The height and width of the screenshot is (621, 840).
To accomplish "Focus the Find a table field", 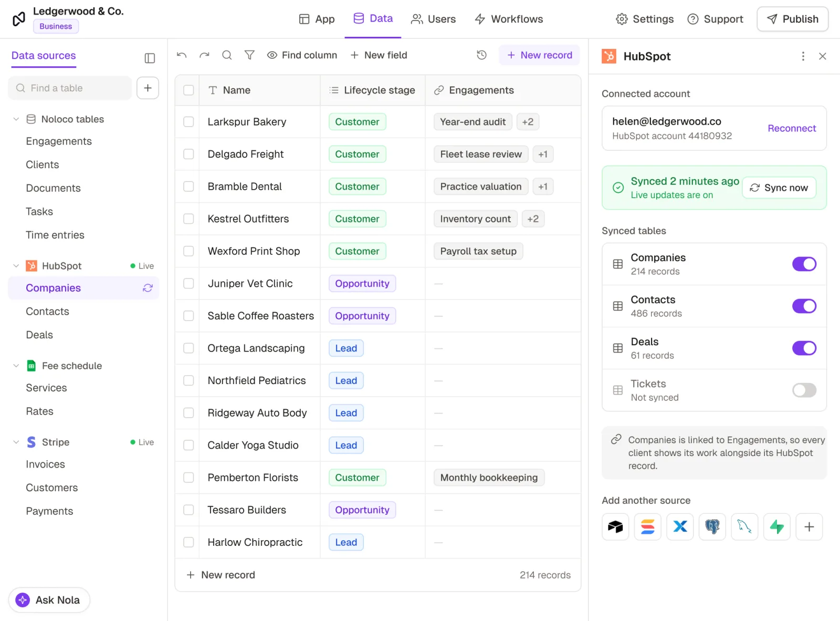I will [x=70, y=88].
